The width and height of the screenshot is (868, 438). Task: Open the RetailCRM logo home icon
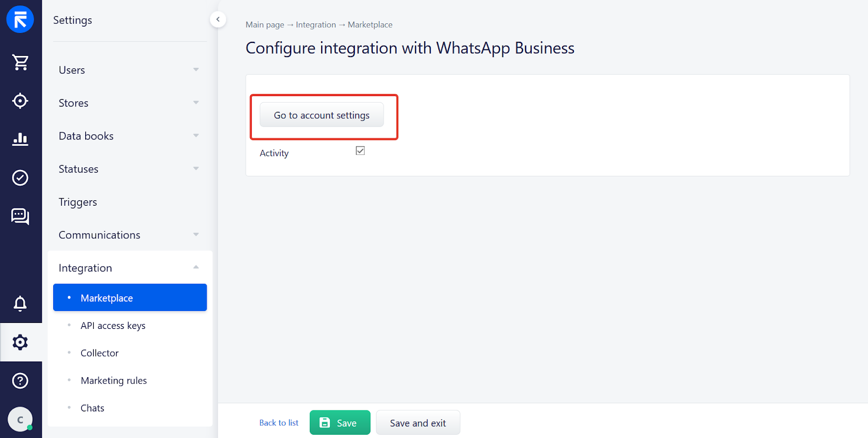click(20, 20)
